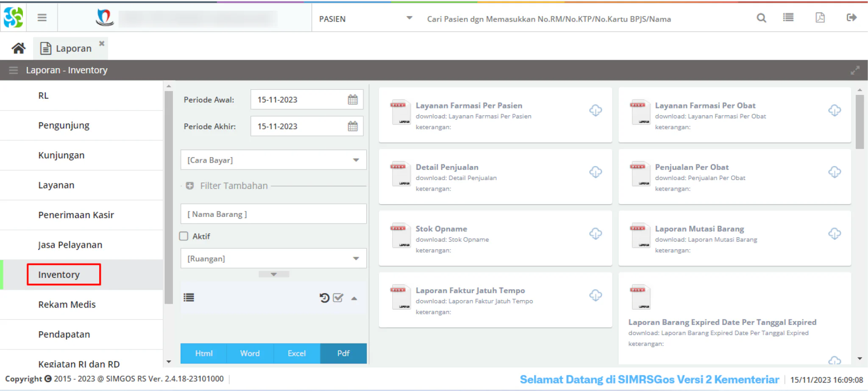This screenshot has height=391, width=868.
Task: Open the Pengunjung report category
Action: [81, 125]
